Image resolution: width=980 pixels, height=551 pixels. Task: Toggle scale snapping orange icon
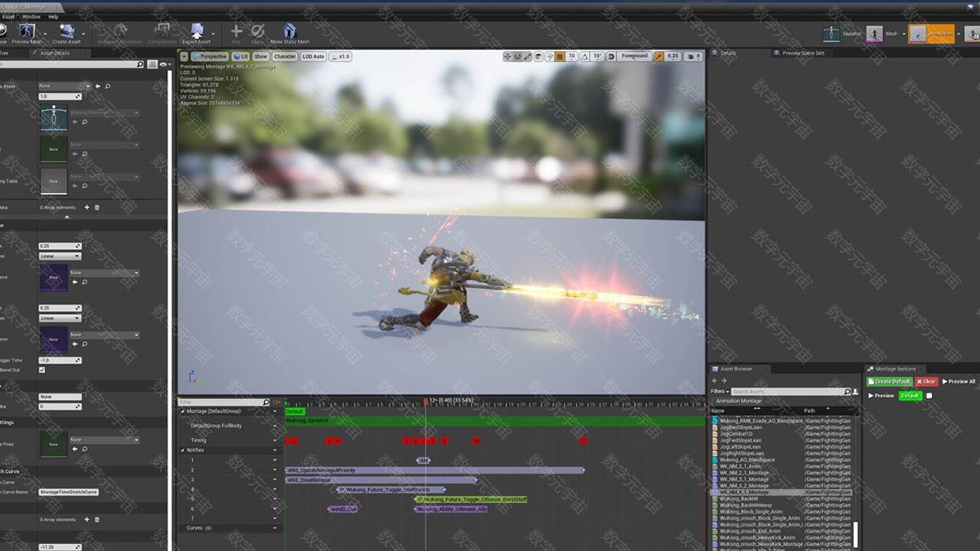pyautogui.click(x=659, y=57)
